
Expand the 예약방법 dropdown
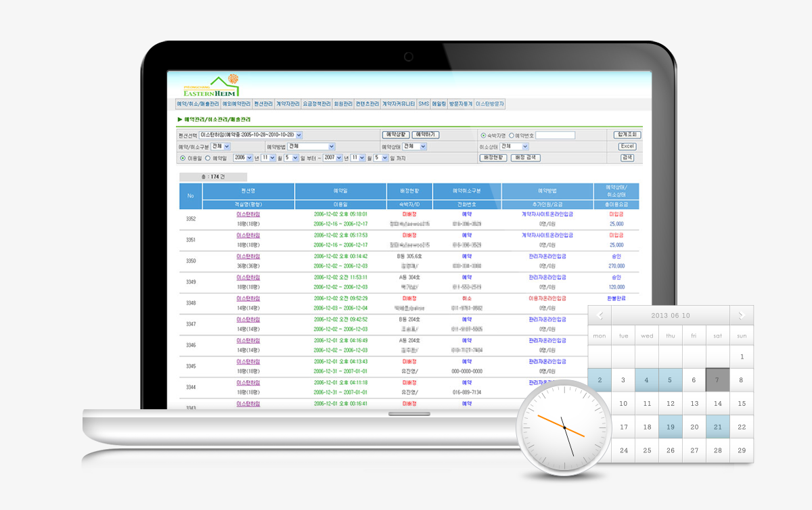[x=332, y=146]
